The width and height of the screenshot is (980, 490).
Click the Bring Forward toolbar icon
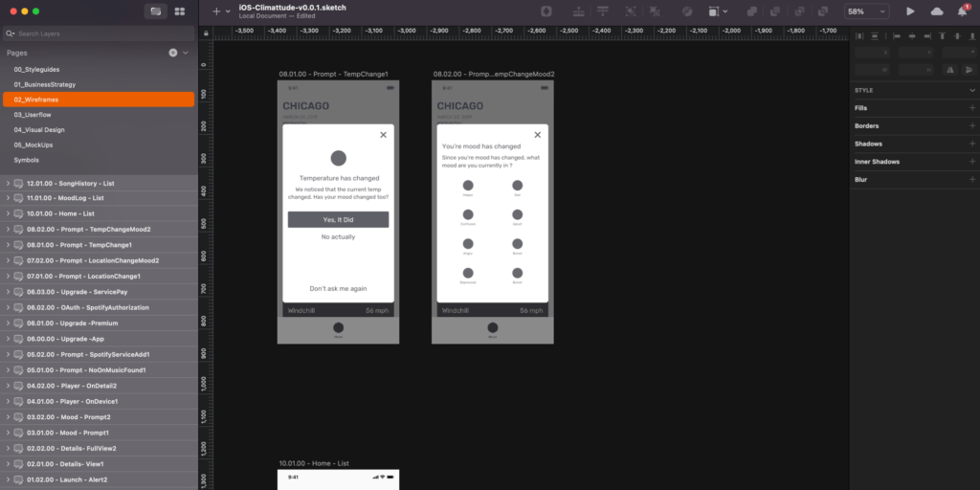coord(579,11)
